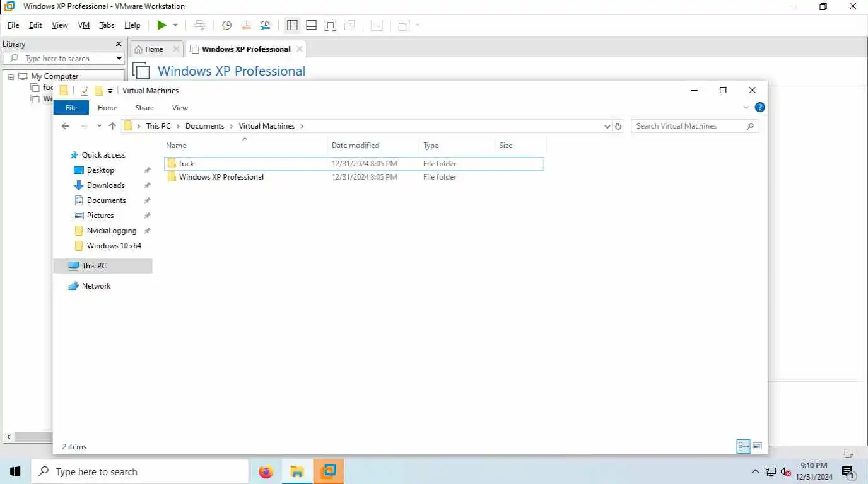This screenshot has height=484, width=868.
Task: Open VMware Help menu
Action: tap(132, 25)
